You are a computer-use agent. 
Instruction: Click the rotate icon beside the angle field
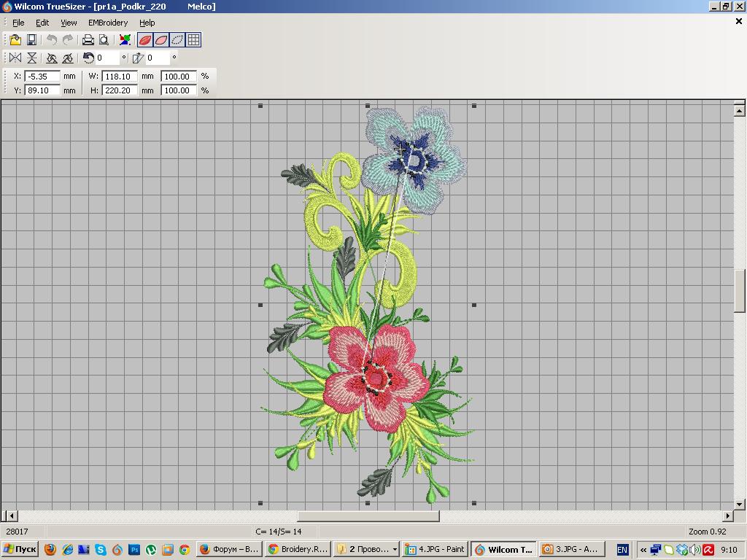(x=88, y=58)
